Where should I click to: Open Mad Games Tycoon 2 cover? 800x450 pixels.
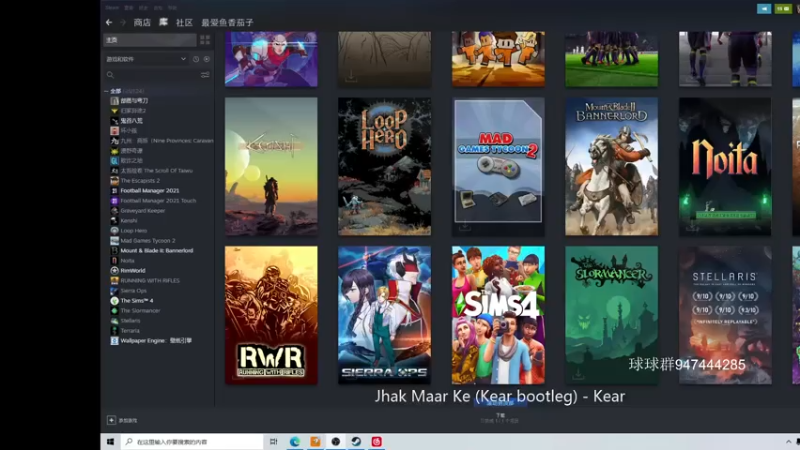coord(498,166)
